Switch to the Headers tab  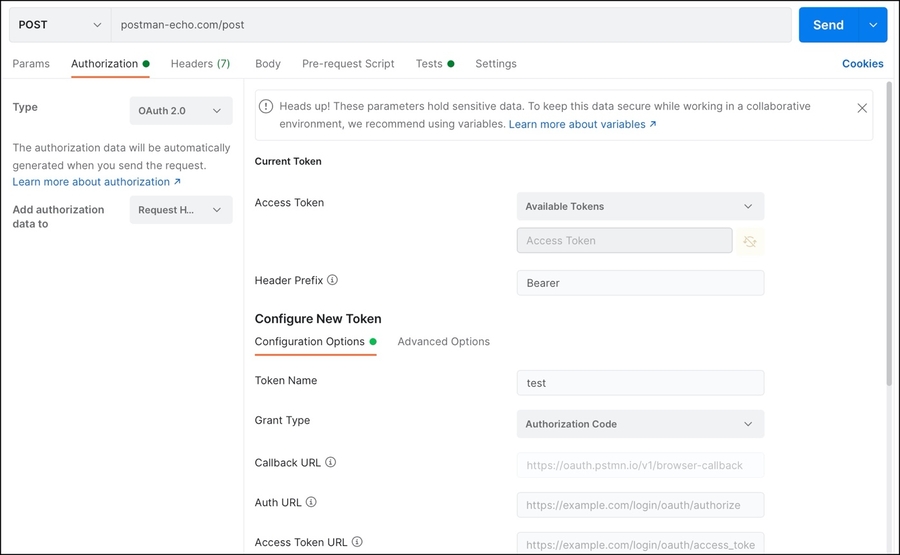coord(200,64)
